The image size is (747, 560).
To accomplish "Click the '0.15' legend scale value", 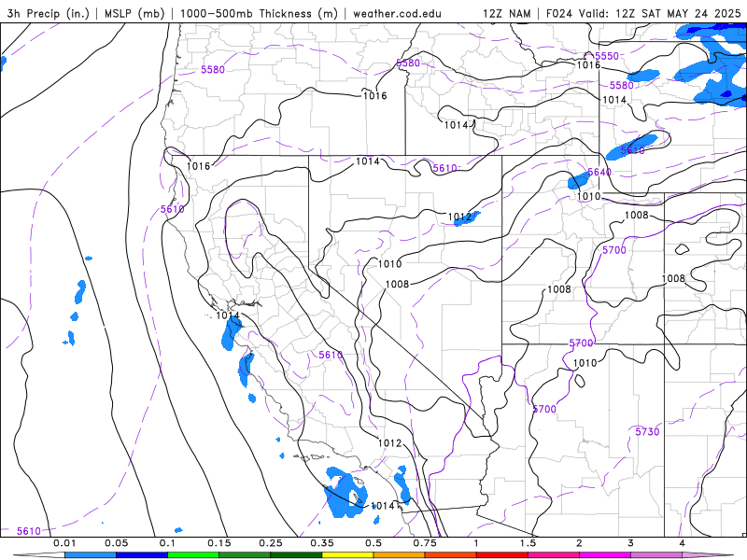I will pos(219,543).
